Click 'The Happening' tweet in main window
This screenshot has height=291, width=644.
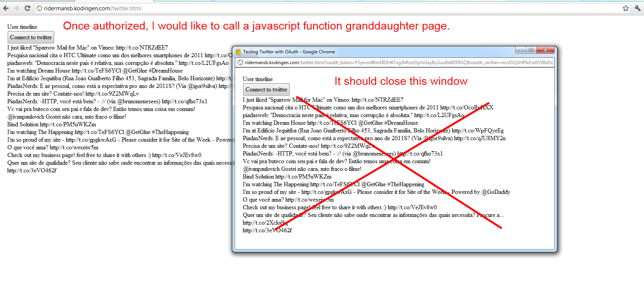[x=98, y=132]
